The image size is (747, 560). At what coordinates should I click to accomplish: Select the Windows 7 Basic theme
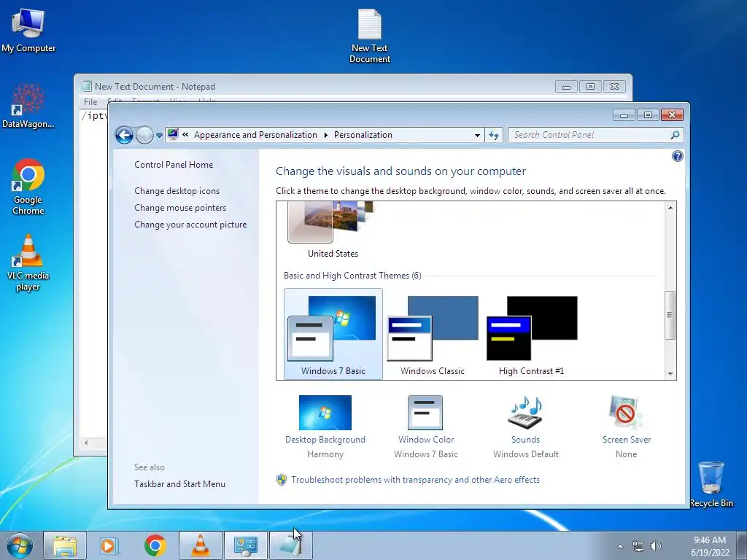pos(333,334)
